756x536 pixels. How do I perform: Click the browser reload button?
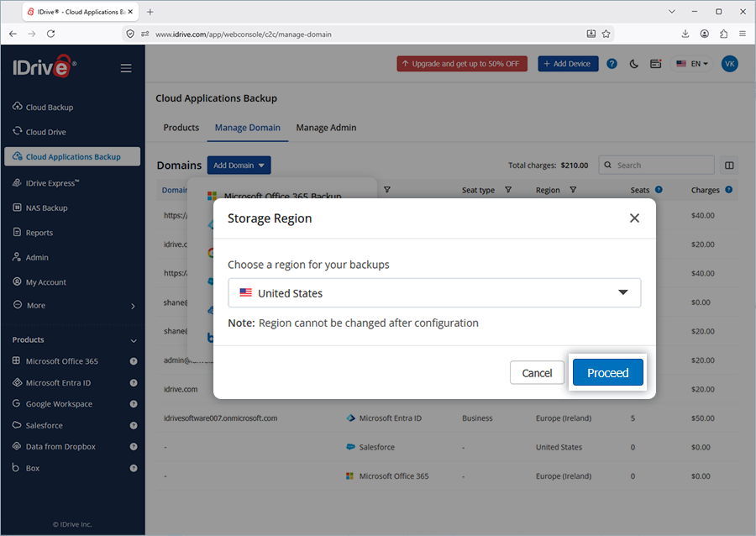point(50,34)
